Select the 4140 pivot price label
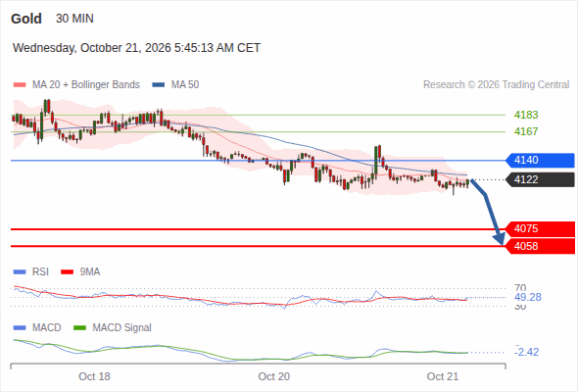Image resolution: width=578 pixels, height=392 pixels. [x=540, y=160]
